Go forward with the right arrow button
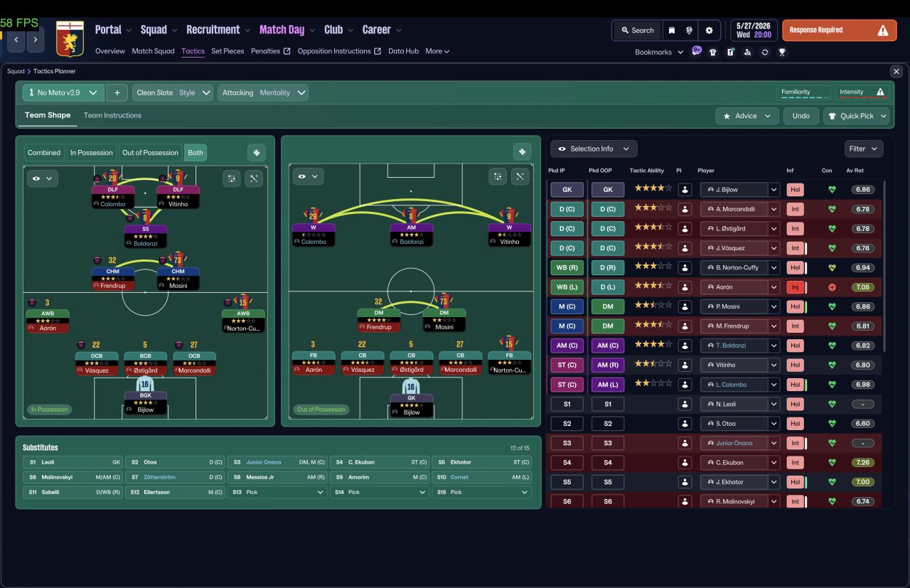Image resolution: width=910 pixels, height=588 pixels. tap(36, 41)
